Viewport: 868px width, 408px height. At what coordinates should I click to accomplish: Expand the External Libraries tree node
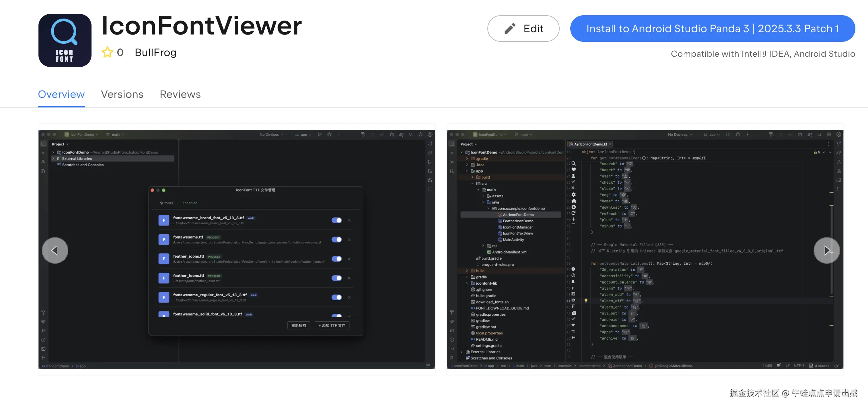pos(53,159)
